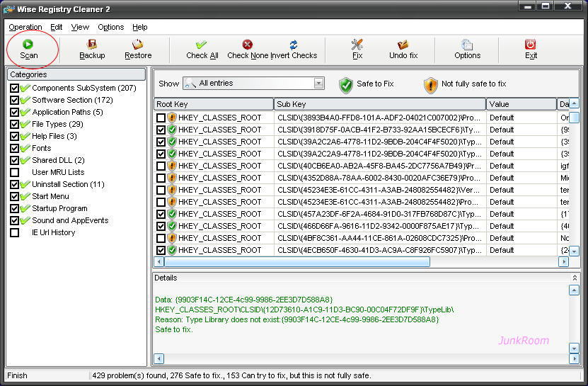Viewport: 588px width, 386px height.
Task: Select the Start Menu category
Action: pos(50,196)
